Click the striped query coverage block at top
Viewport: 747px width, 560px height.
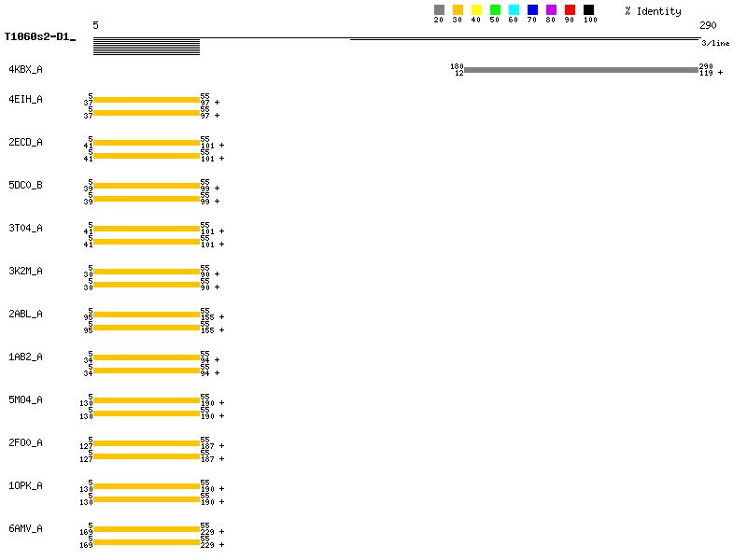point(147,47)
